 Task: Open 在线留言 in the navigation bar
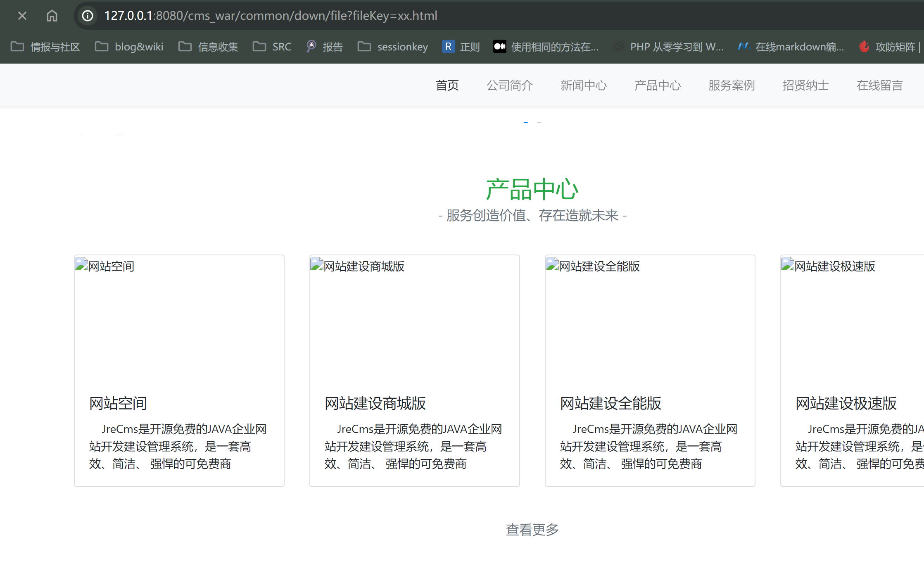[880, 85]
